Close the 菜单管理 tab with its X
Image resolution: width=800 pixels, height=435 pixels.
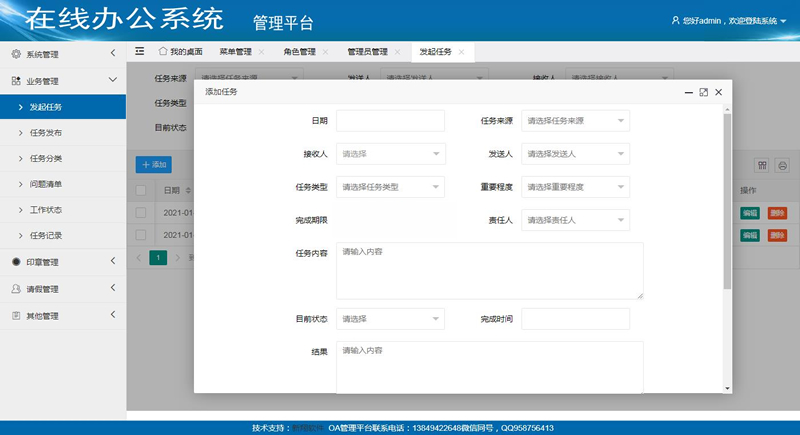click(x=262, y=52)
